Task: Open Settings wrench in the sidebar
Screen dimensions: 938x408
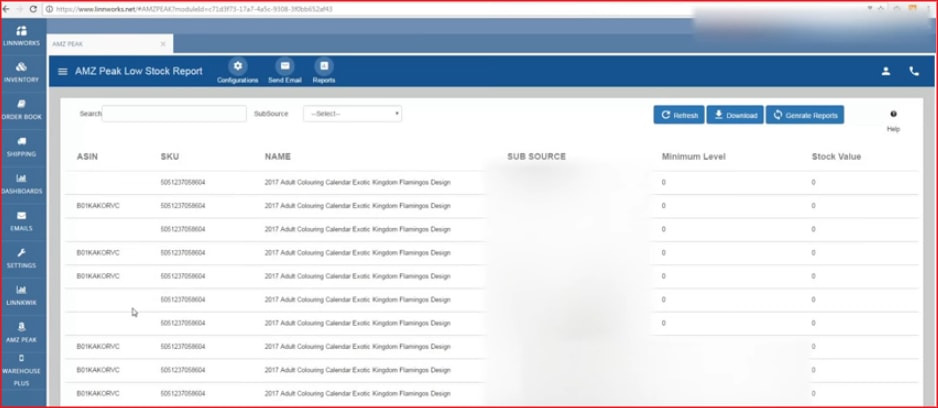Action: coord(22,258)
